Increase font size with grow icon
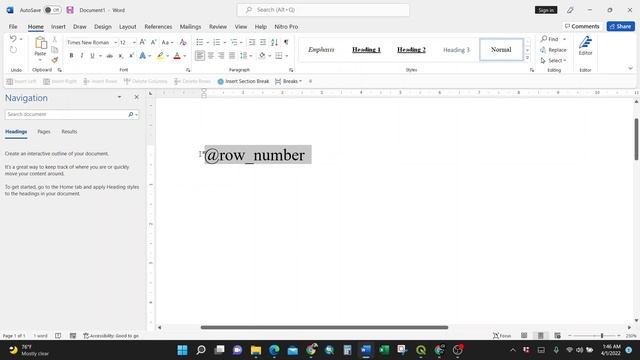Screen dimensions: 640x360 (142, 42)
